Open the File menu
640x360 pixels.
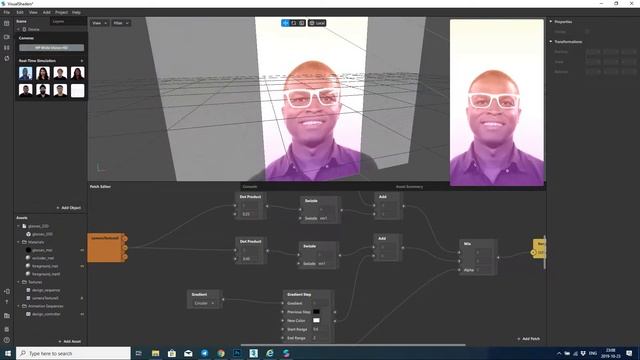click(x=7, y=12)
